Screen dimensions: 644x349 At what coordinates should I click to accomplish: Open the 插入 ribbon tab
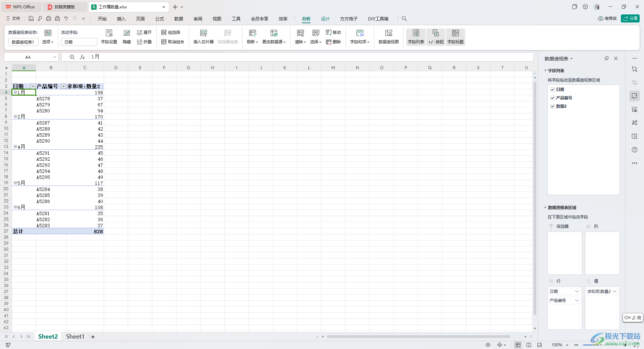click(121, 19)
